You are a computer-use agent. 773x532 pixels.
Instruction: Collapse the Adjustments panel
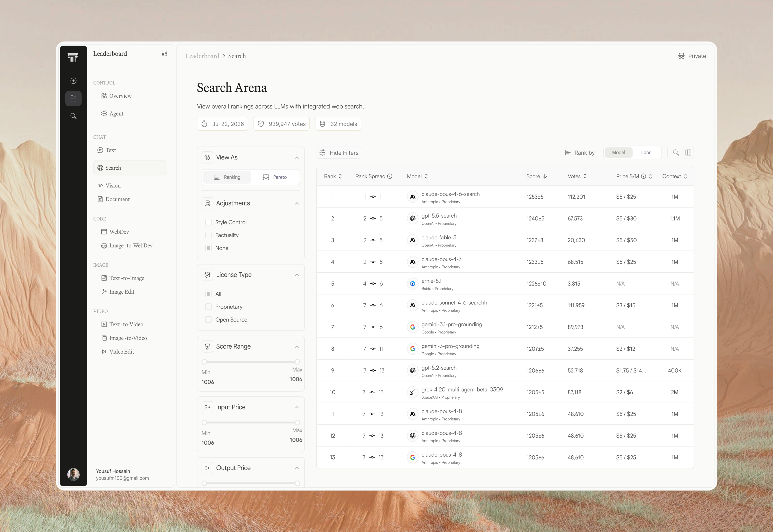[297, 203]
